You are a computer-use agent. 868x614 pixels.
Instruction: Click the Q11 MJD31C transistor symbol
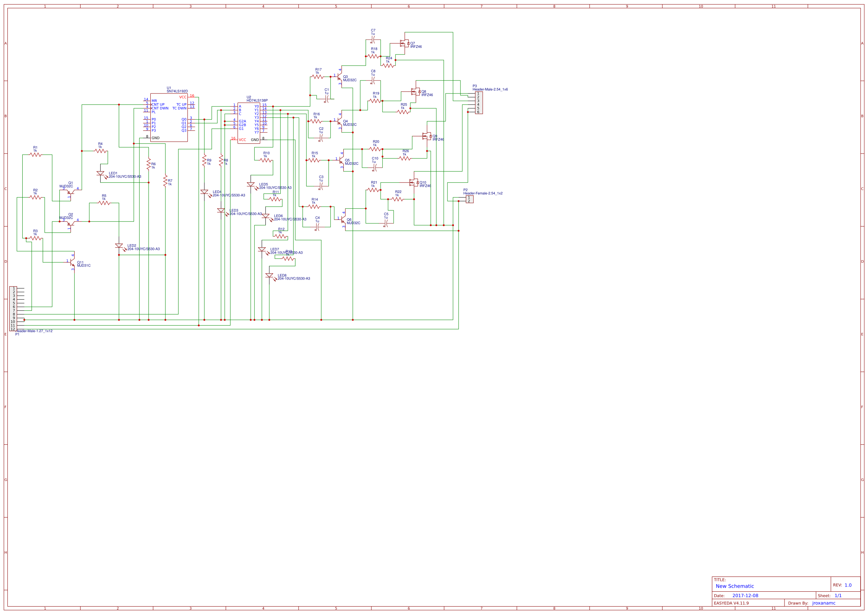tap(73, 262)
